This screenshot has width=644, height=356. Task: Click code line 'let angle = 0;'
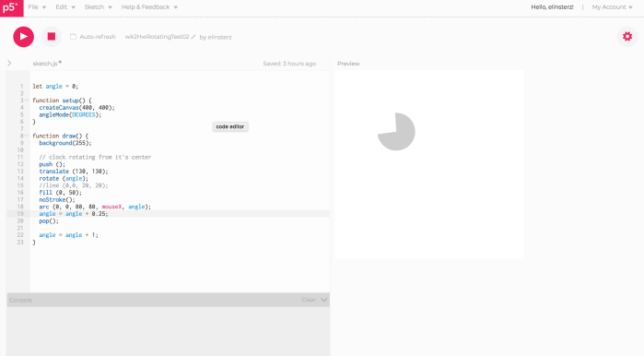point(55,87)
